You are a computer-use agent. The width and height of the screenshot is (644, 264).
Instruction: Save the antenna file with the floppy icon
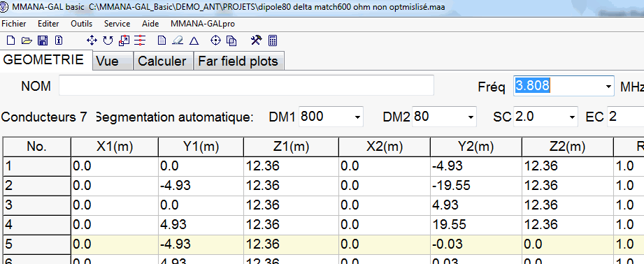click(43, 41)
